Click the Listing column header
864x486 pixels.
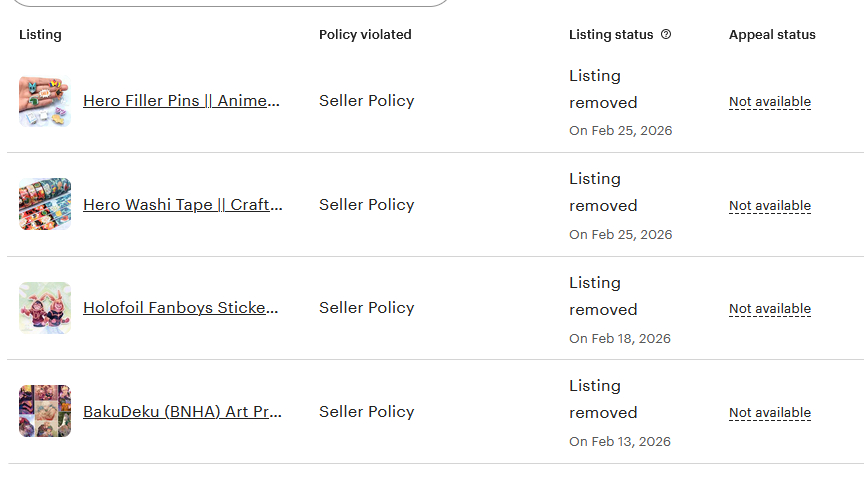40,35
